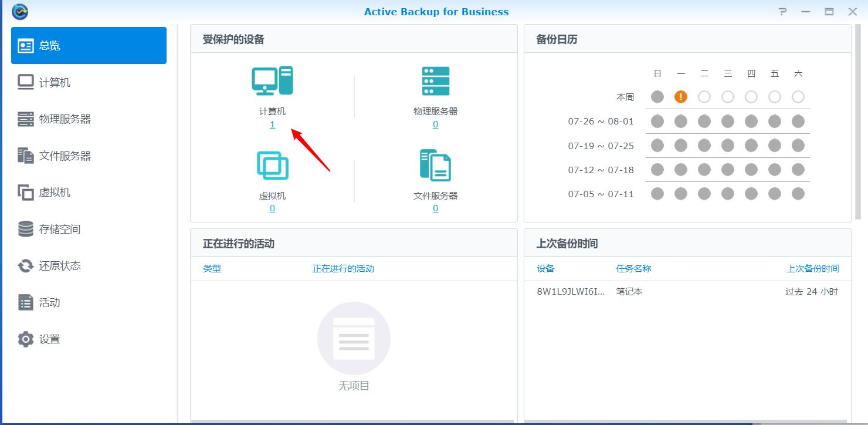Image resolution: width=868 pixels, height=425 pixels.
Task: Open the 设置 section
Action: (x=89, y=339)
